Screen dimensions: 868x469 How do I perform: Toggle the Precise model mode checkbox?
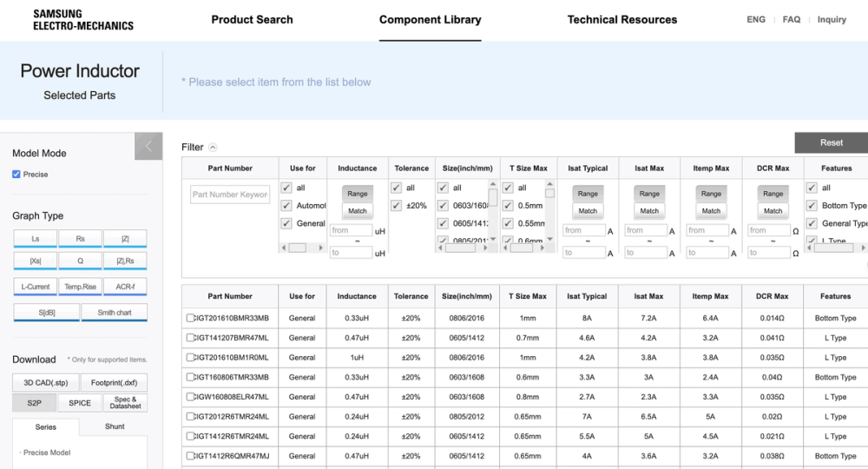pyautogui.click(x=16, y=175)
